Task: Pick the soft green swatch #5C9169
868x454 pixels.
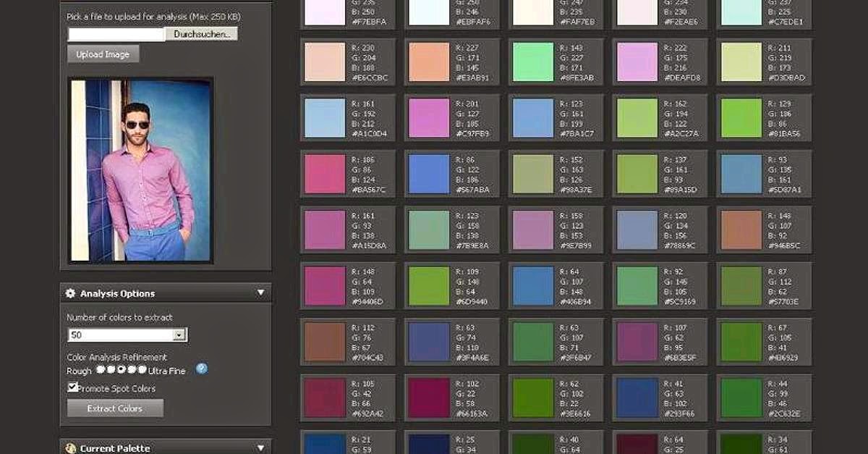Action: [637, 285]
